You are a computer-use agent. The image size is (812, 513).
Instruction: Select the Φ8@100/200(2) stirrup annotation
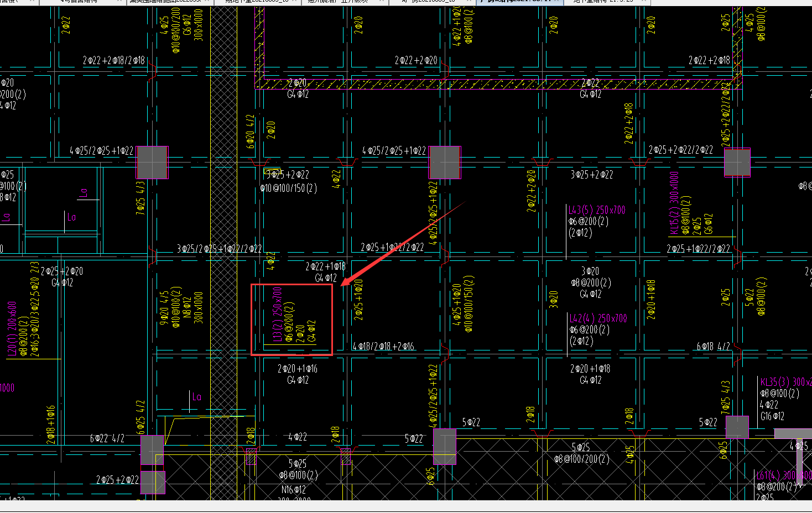tap(581, 459)
